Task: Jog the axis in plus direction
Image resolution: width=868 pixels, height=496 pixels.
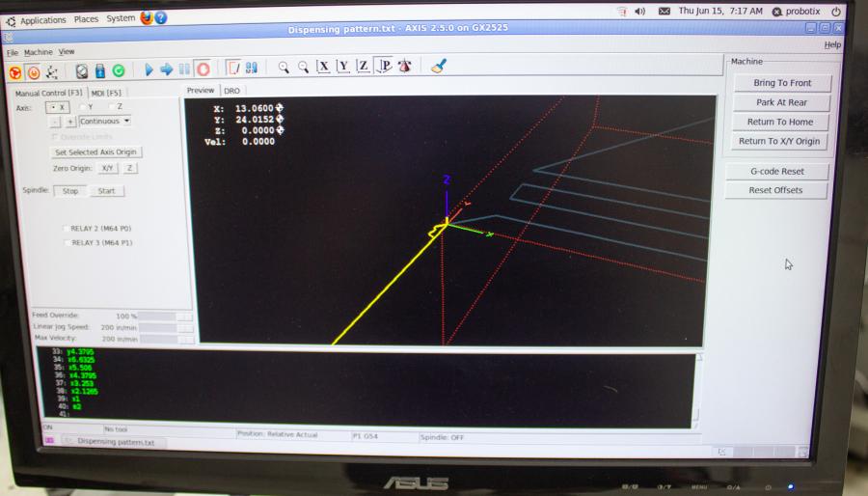Action: 70,122
